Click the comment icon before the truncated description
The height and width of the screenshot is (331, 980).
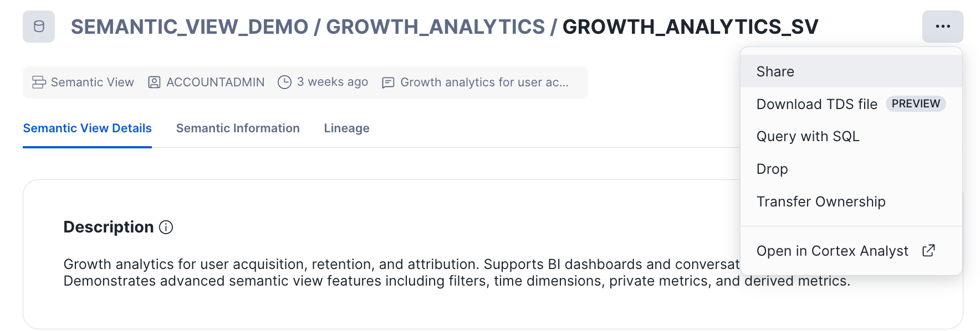[x=388, y=82]
